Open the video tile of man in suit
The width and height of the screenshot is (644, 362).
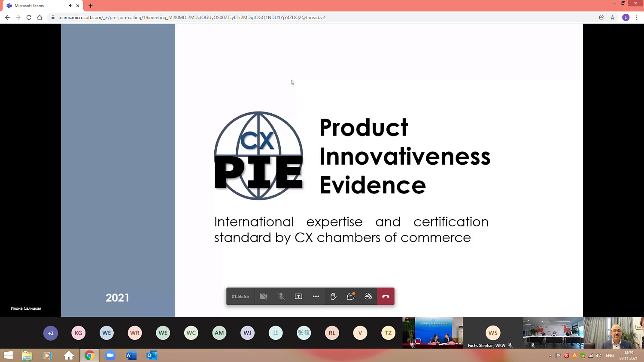coord(614,333)
